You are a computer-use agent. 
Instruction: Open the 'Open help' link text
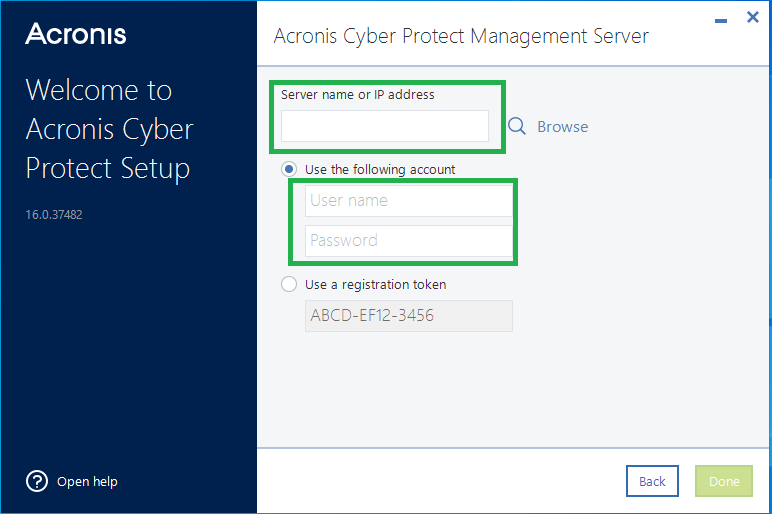click(87, 481)
